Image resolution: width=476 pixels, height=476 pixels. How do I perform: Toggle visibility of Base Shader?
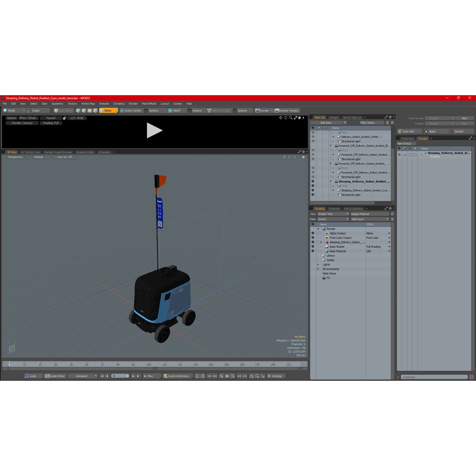312,247
